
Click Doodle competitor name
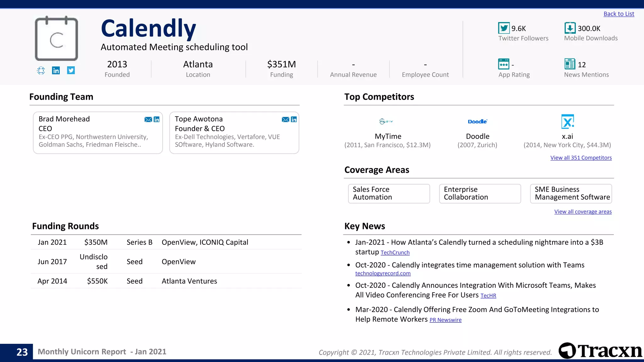(478, 136)
